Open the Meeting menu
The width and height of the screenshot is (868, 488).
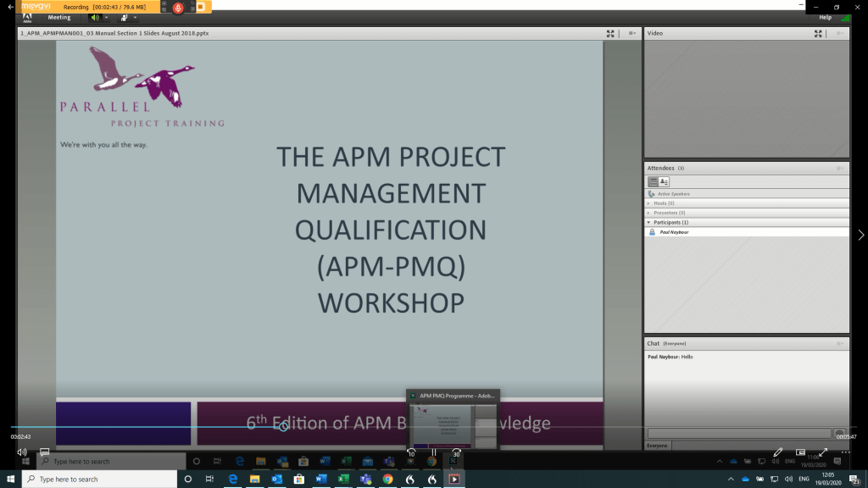59,17
